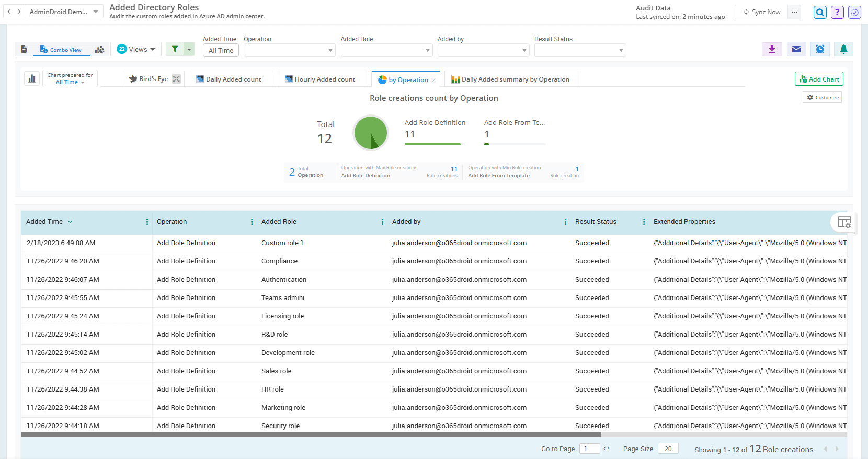
Task: Open the Operation filter dropdown
Action: click(x=289, y=50)
